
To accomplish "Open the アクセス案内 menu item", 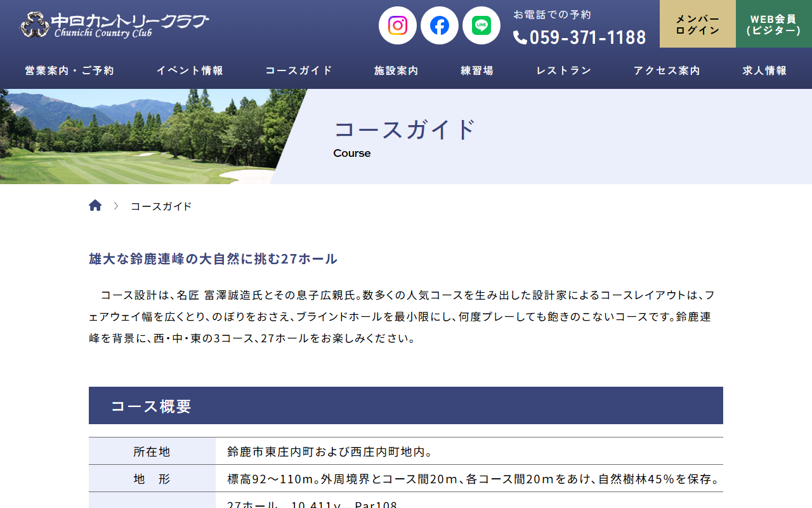I will point(667,70).
